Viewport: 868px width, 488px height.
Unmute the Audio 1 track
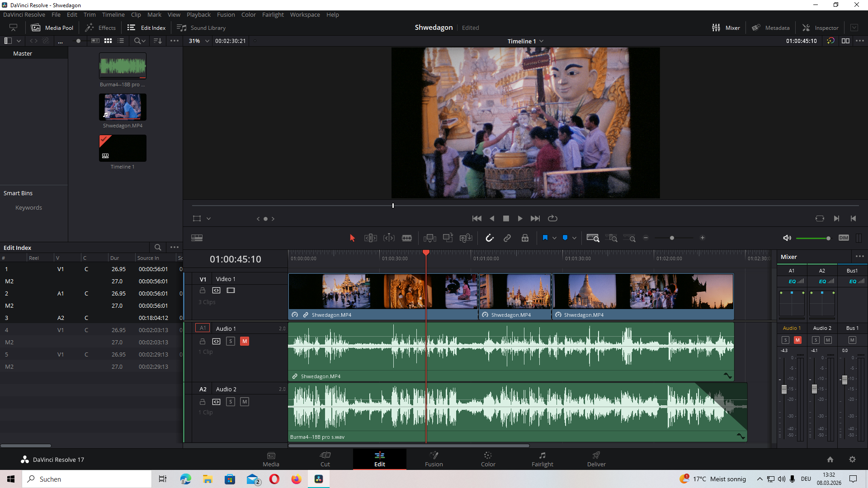point(245,341)
